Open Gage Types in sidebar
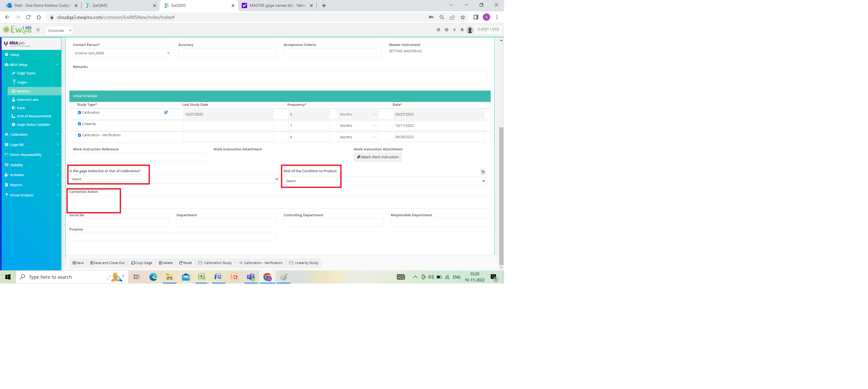The width and height of the screenshot is (868, 389). coord(26,73)
